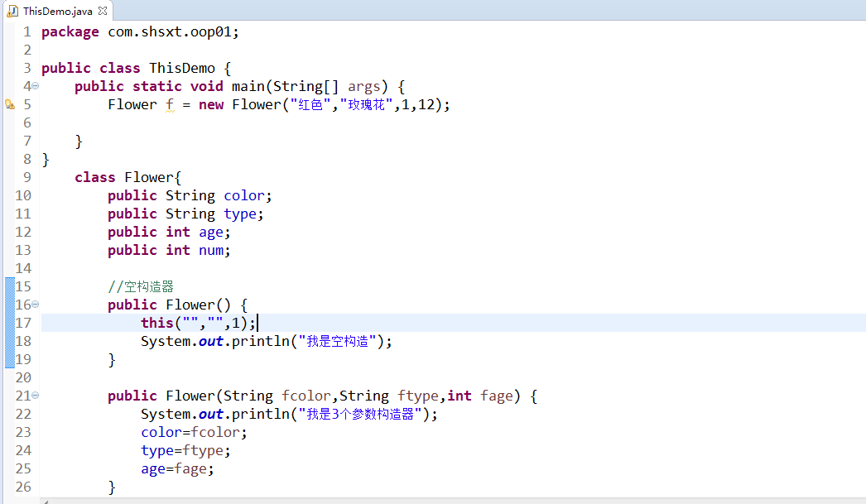This screenshot has height=504, width=866.
Task: Click string "我是3个参数构造器" on line 22
Action: (361, 414)
